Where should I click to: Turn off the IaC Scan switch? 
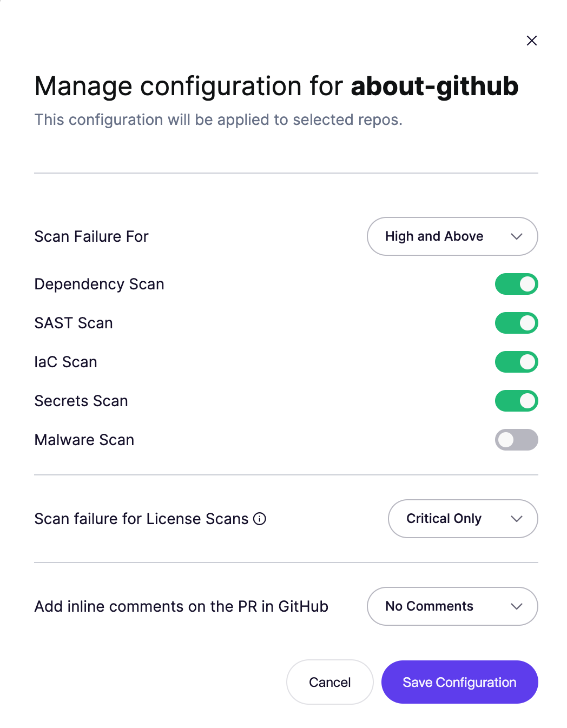click(516, 362)
